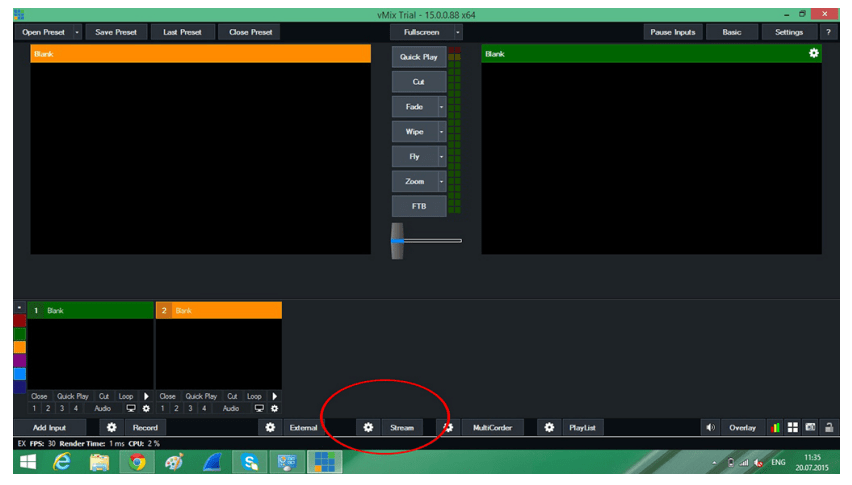Click input 2 monitor output icon
This screenshot has height=485, width=852.
[x=259, y=408]
